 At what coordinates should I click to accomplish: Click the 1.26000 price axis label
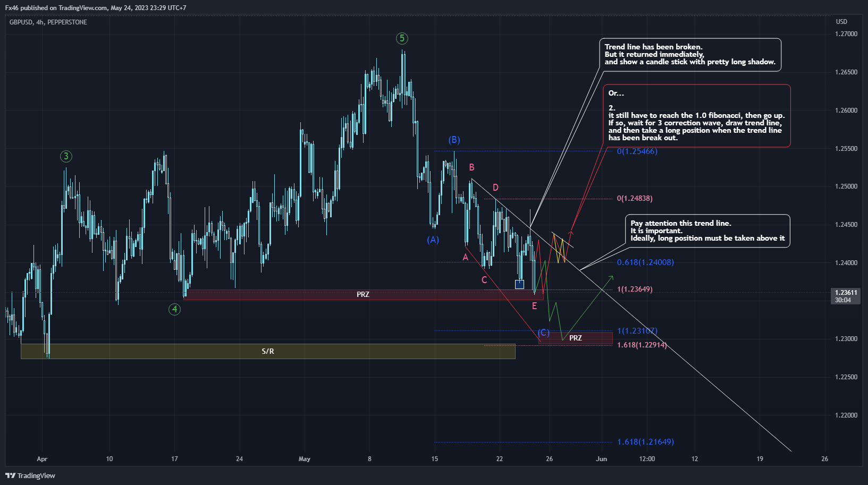point(846,110)
